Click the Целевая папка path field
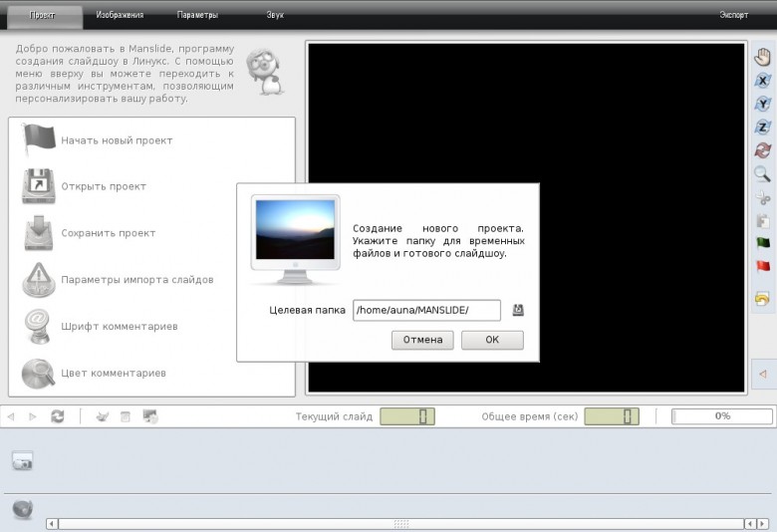This screenshot has height=532, width=777. click(426, 311)
